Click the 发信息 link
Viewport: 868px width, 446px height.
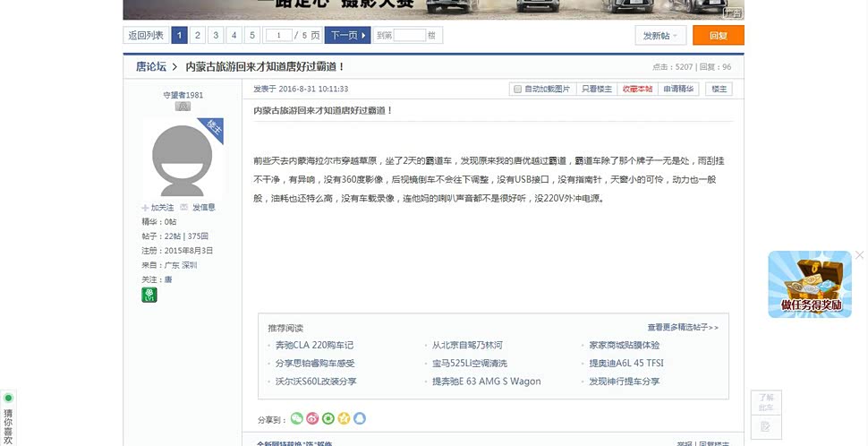[x=204, y=207]
